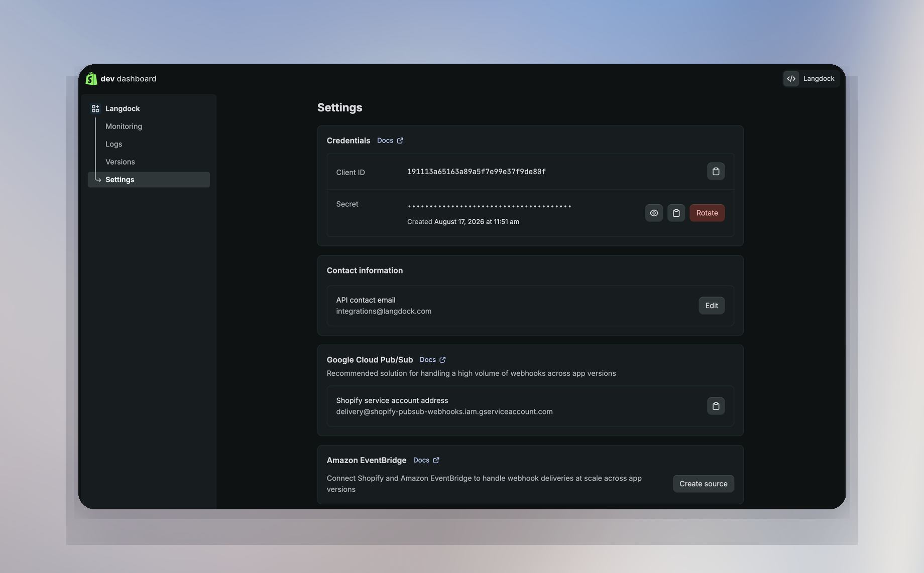Select the Client ID value 191113a65163...
This screenshot has width=924, height=573.
(476, 172)
